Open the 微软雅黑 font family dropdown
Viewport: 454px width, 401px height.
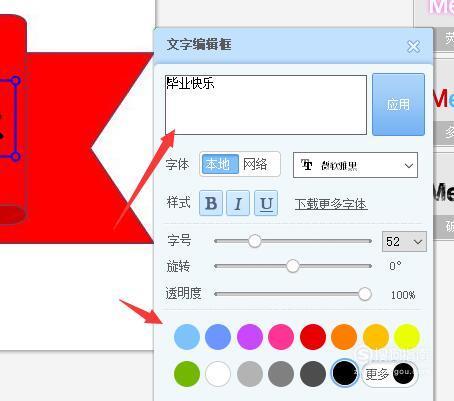point(355,165)
